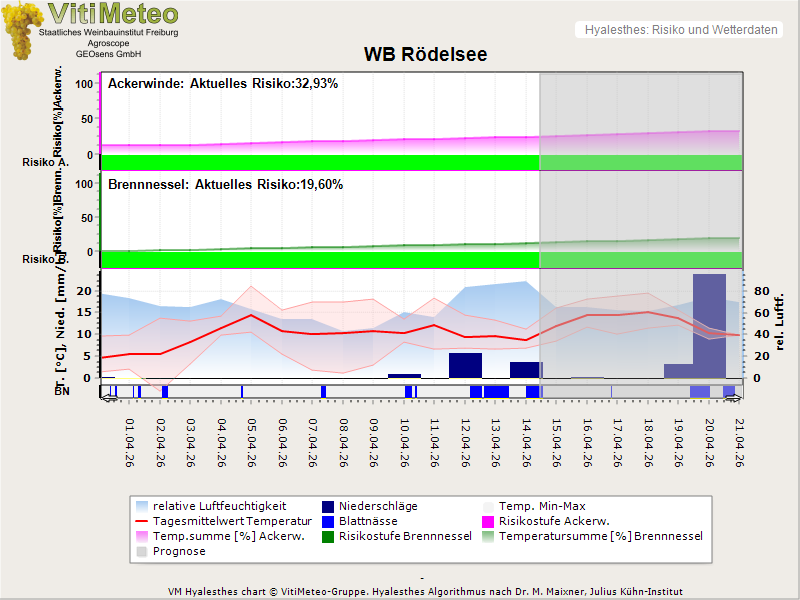Click the Risikostufe Brennnessel green swatch
The height and width of the screenshot is (600, 800).
click(x=326, y=536)
